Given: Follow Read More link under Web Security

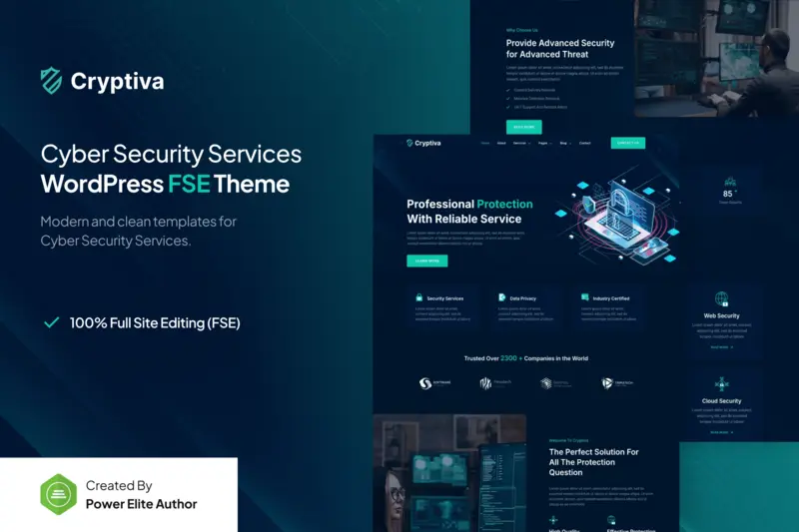Looking at the screenshot, I should click(x=721, y=347).
